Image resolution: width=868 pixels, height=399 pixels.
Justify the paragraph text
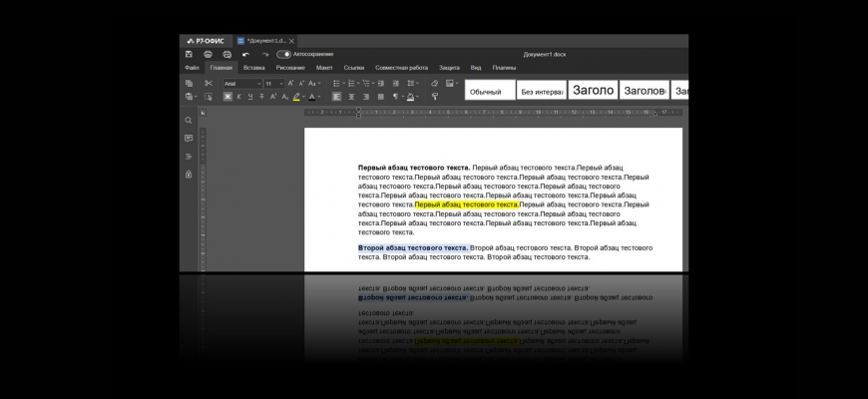(381, 97)
